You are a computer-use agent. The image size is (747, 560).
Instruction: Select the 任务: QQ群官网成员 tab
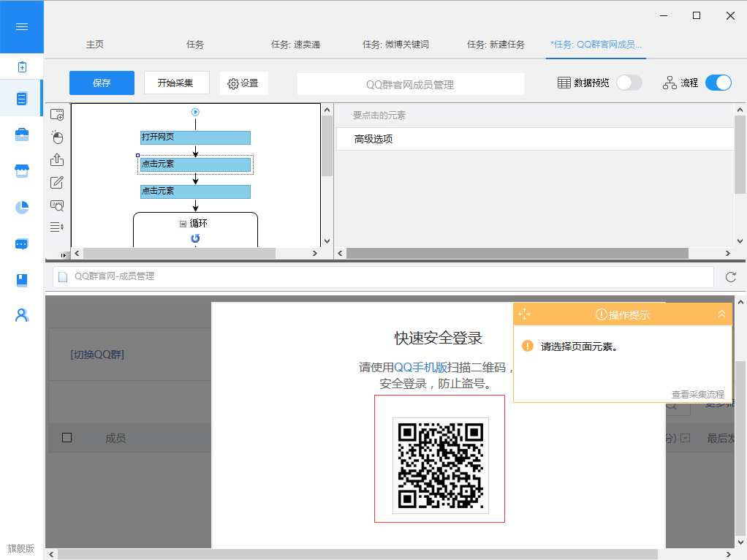[596, 45]
